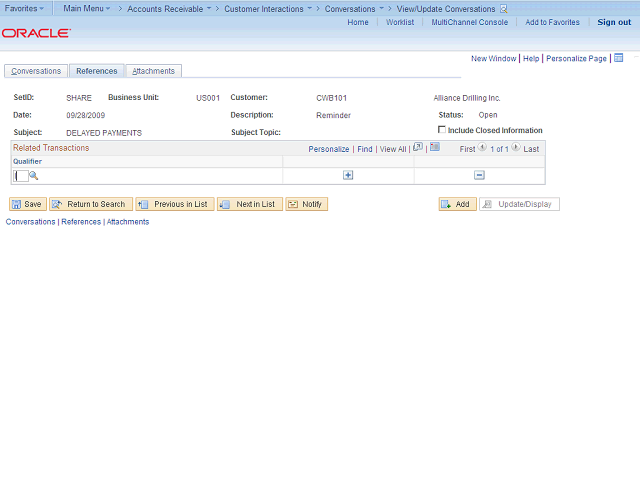Click customer name Alliance Drilling Inc.

click(467, 98)
